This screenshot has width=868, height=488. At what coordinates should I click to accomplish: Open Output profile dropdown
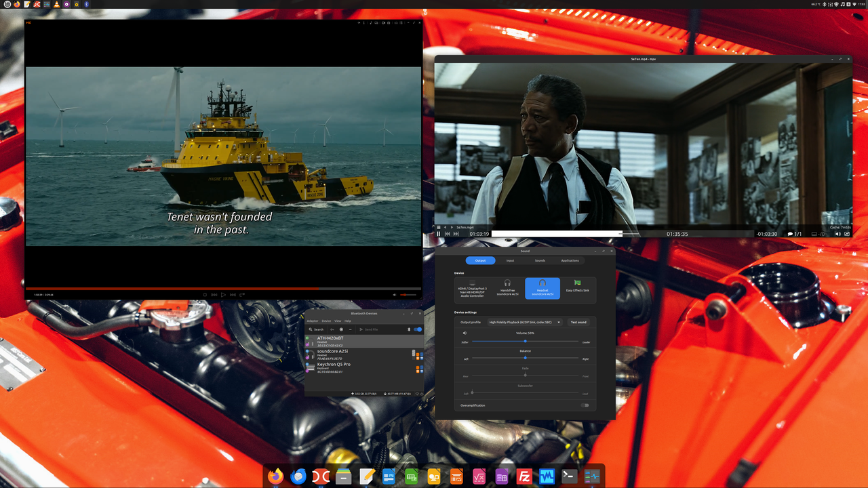click(526, 322)
